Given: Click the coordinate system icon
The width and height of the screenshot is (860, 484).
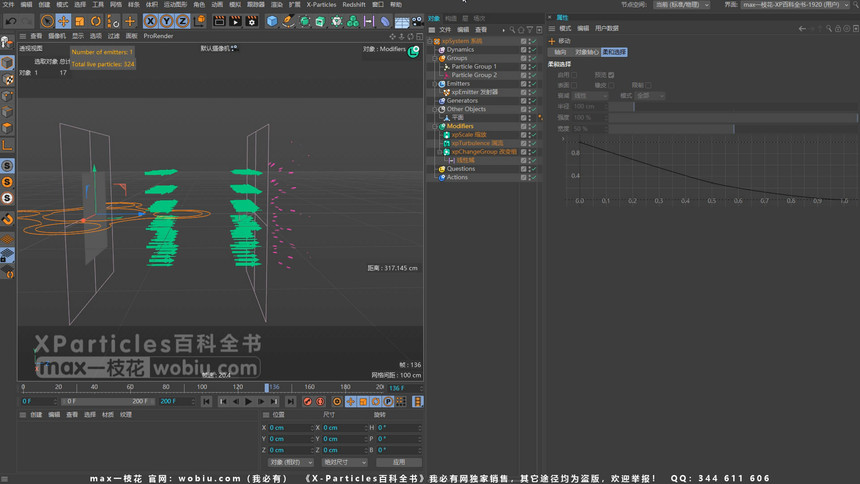Looking at the screenshot, I should 200,21.
